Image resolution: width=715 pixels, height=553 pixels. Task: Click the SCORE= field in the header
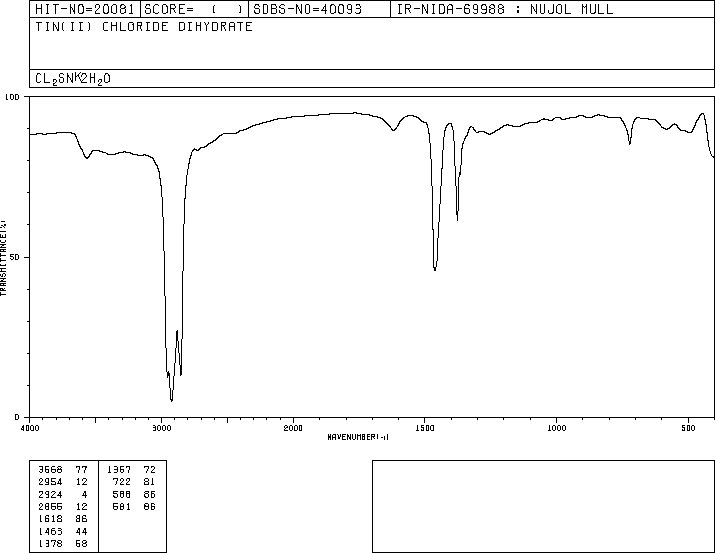[194, 9]
